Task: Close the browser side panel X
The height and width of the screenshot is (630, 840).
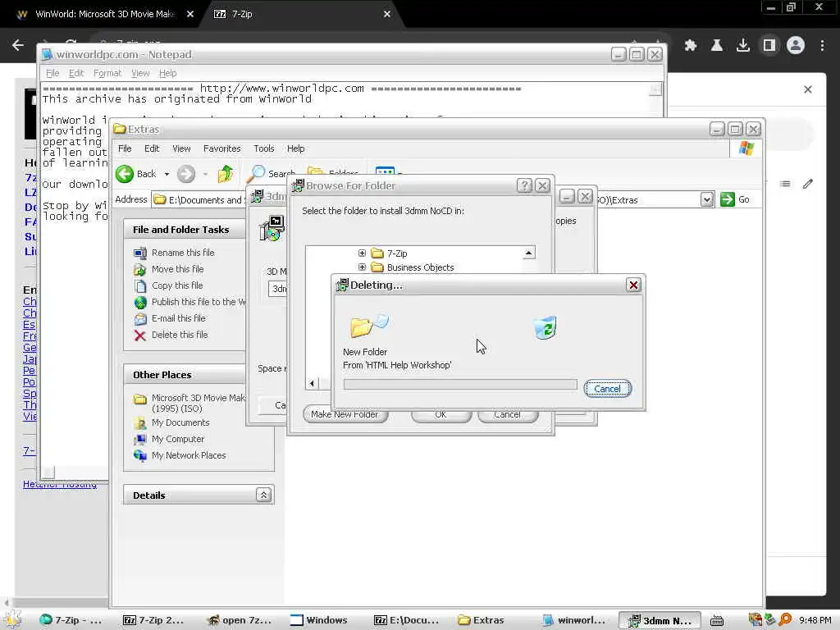Action: tap(808, 89)
